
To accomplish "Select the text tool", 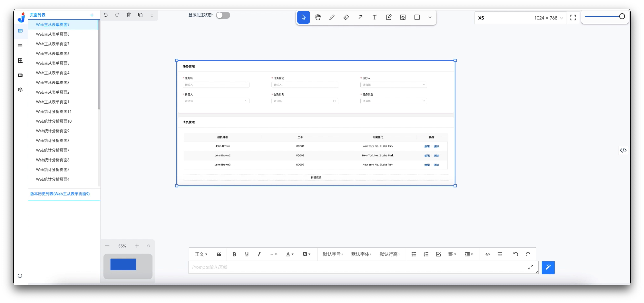I will (x=374, y=17).
